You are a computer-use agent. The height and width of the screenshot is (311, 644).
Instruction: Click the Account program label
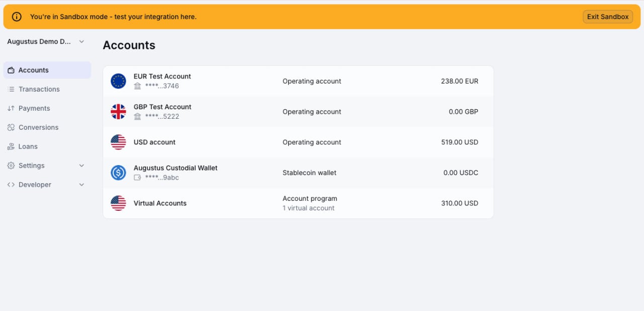pyautogui.click(x=310, y=199)
